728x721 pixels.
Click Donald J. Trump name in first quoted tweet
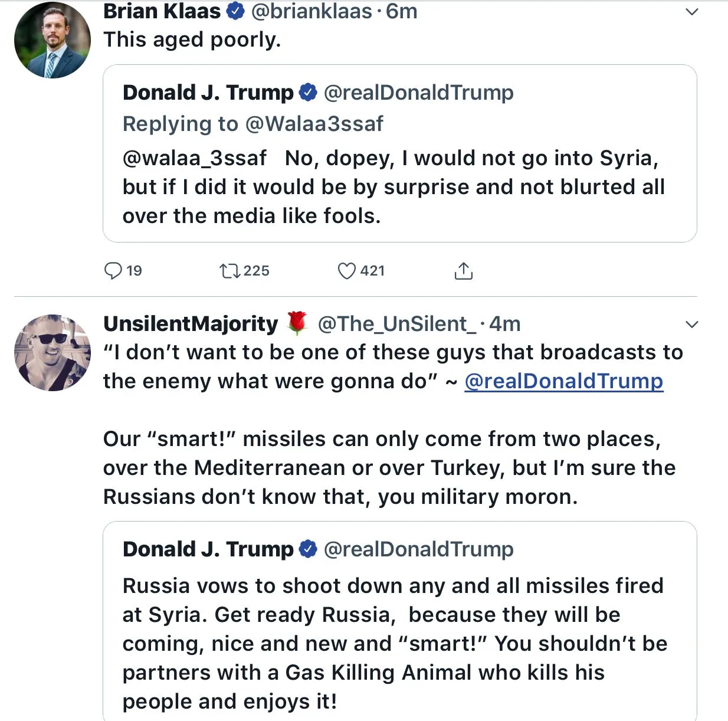(x=208, y=93)
